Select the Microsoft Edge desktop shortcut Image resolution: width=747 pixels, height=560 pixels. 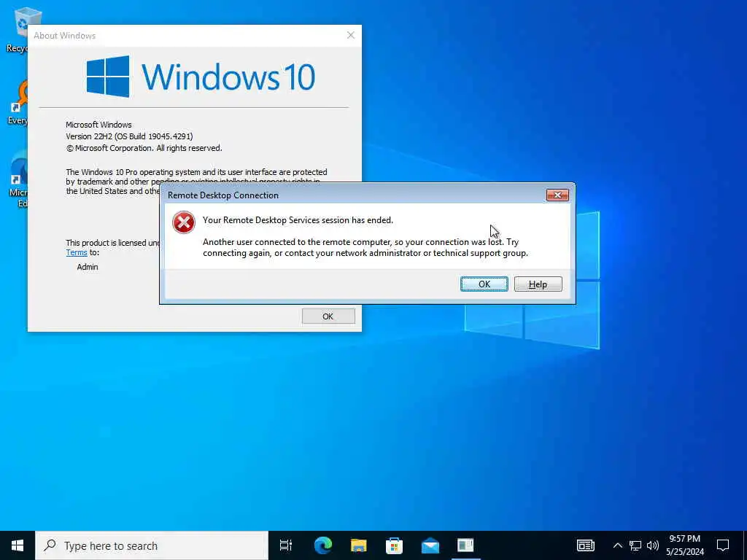[x=18, y=179]
